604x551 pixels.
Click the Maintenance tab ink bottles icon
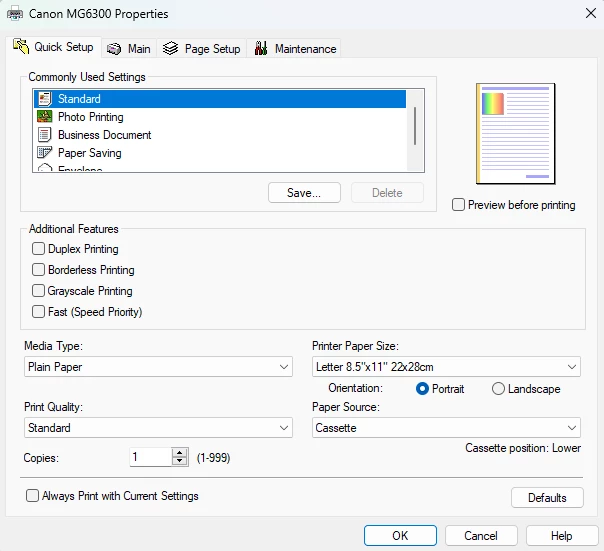pos(261,48)
